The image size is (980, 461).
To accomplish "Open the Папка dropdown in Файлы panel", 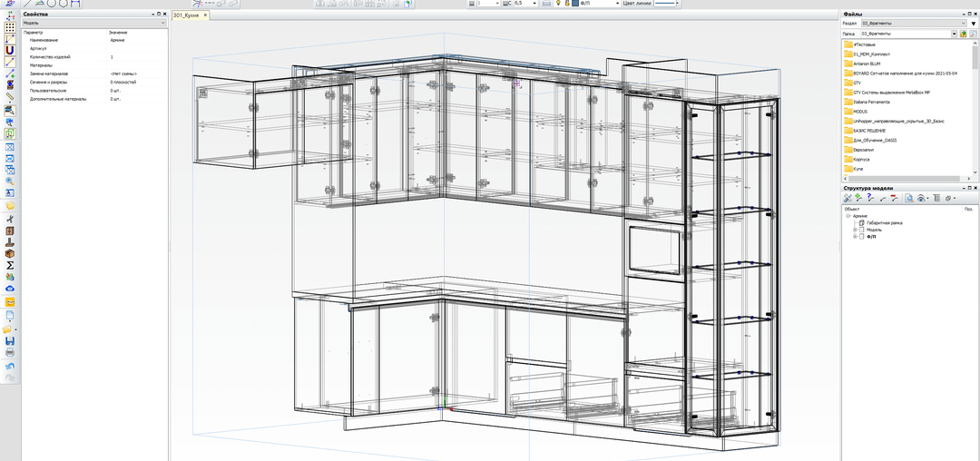I will [x=954, y=34].
